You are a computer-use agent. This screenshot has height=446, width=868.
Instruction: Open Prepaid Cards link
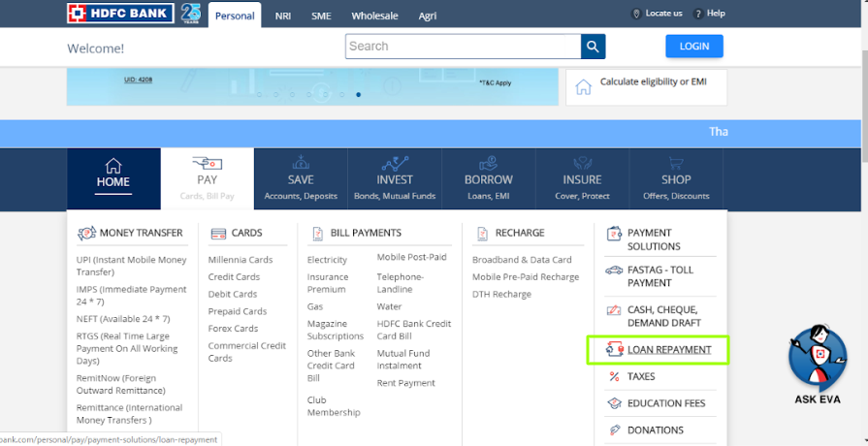(238, 311)
